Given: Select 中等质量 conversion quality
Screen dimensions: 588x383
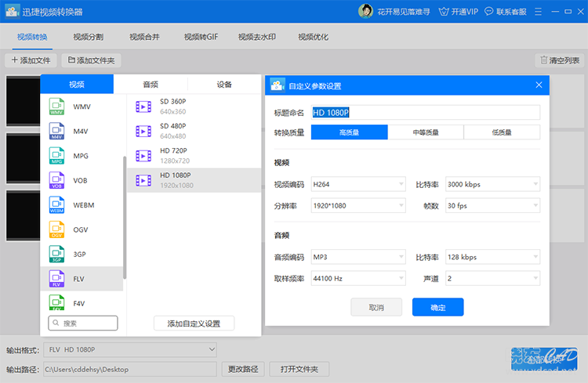Looking at the screenshot, I should pyautogui.click(x=426, y=132).
